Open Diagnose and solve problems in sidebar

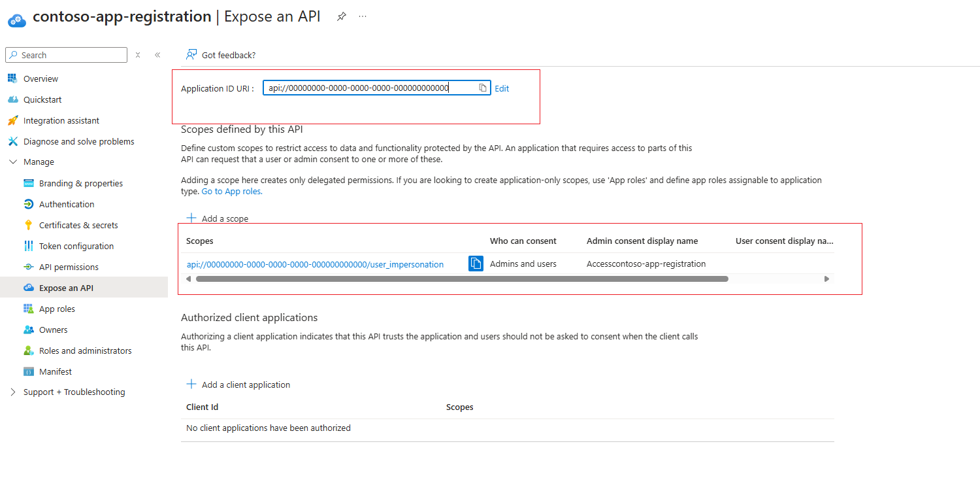point(79,141)
